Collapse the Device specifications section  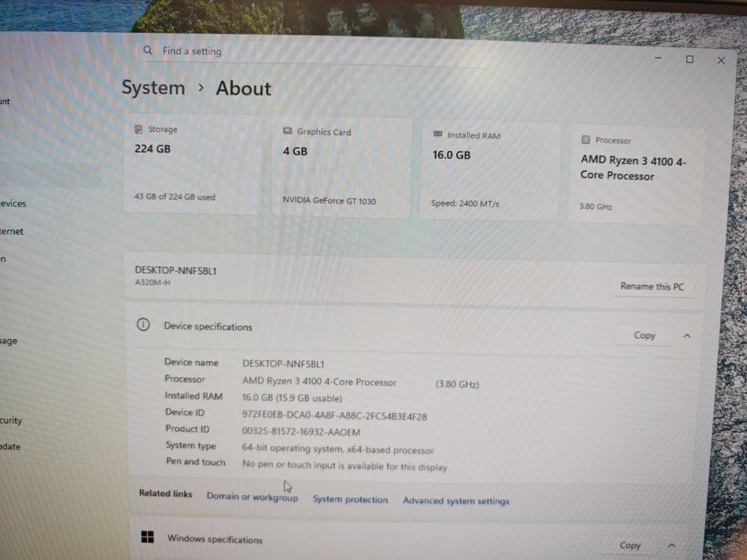tap(686, 336)
